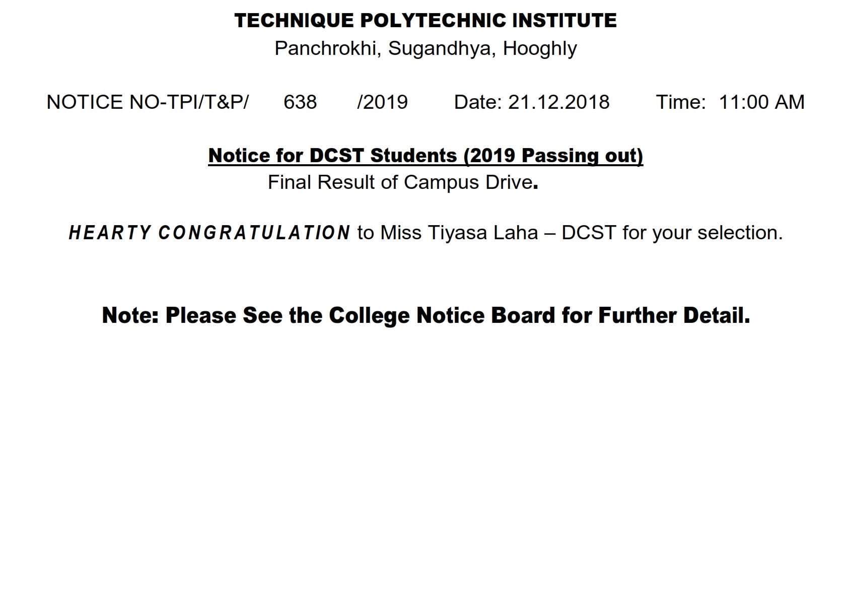Click the NOTICE NO-TPI/T&P/ text
Image resolution: width=851 pixels, height=616 pixels.
point(148,102)
